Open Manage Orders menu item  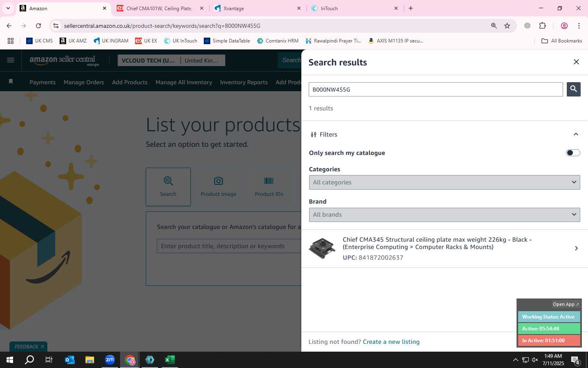tap(84, 82)
